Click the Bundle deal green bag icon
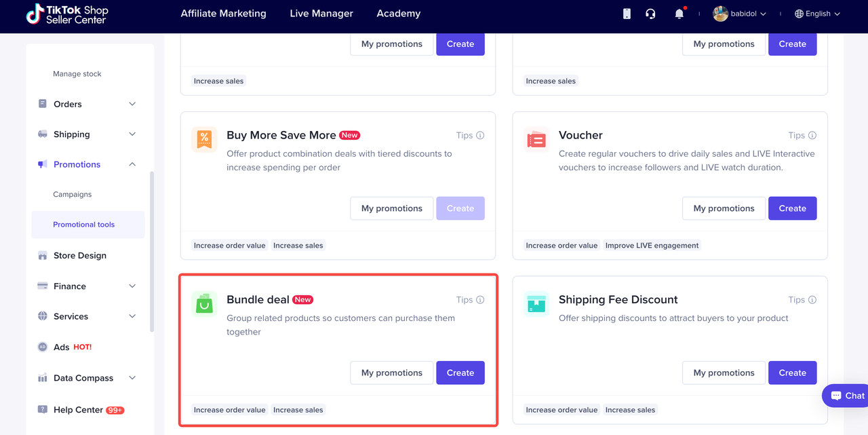The height and width of the screenshot is (435, 868). tap(204, 305)
